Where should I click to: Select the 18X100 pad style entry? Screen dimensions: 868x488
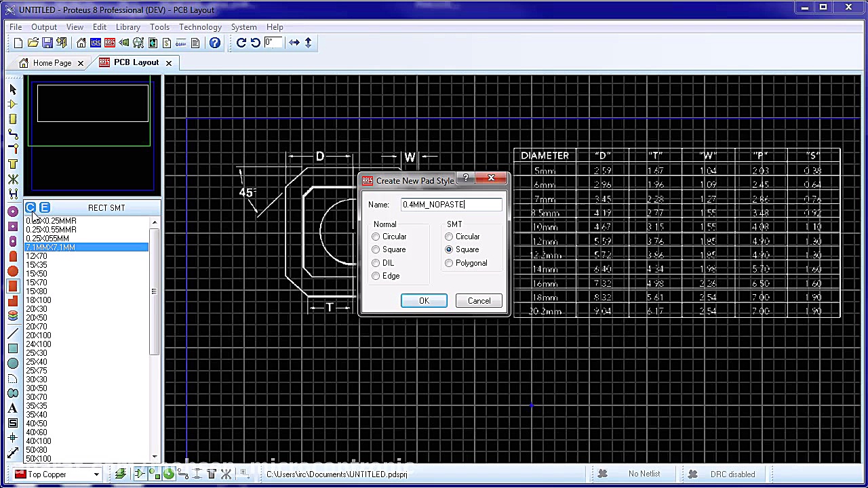86,300
